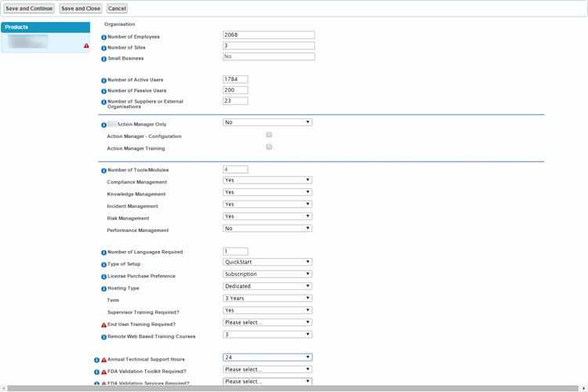Expand the Hosting Type dropdown
This screenshot has width=588, height=392.
click(x=267, y=286)
